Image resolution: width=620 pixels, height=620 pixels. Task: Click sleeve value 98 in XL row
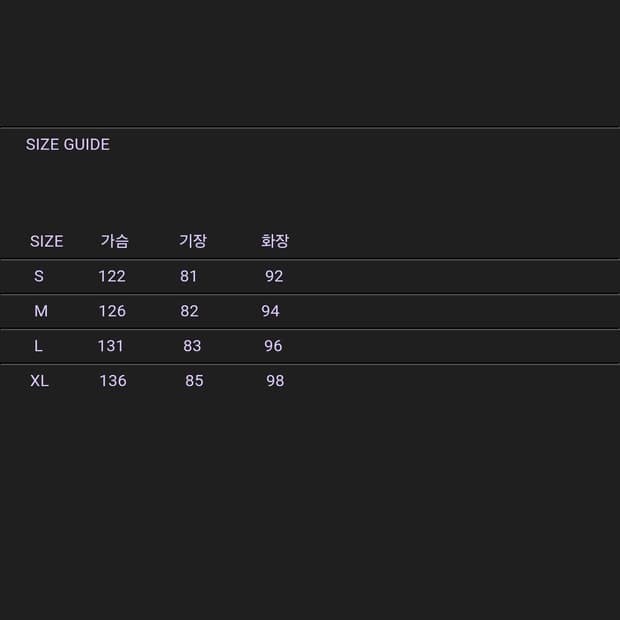click(x=275, y=381)
